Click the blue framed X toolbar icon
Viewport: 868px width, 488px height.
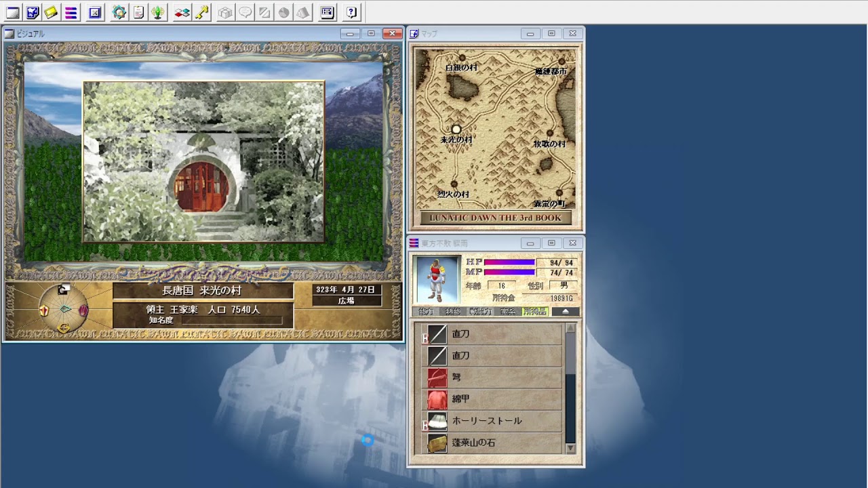[95, 12]
